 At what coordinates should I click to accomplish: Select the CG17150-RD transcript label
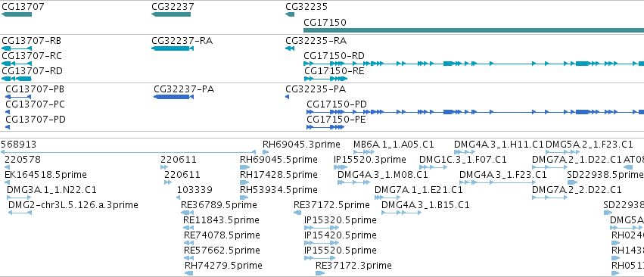[x=334, y=56]
